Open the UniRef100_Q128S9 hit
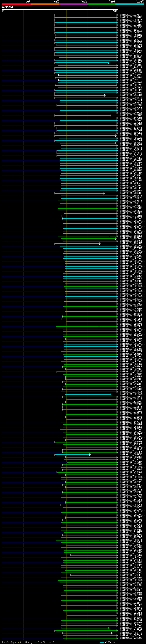This screenshot has height=644, width=146. [x=131, y=603]
